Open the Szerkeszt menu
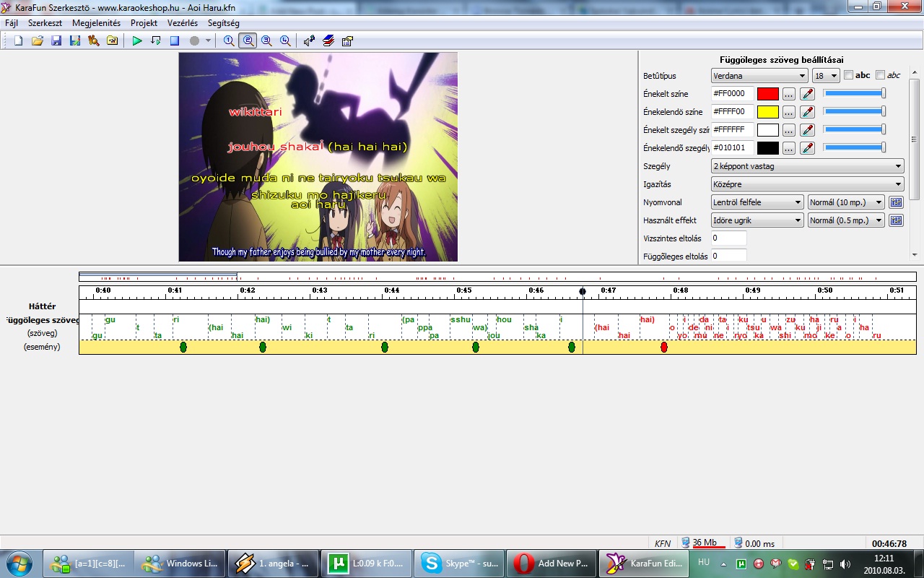This screenshot has height=578, width=924. 45,23
